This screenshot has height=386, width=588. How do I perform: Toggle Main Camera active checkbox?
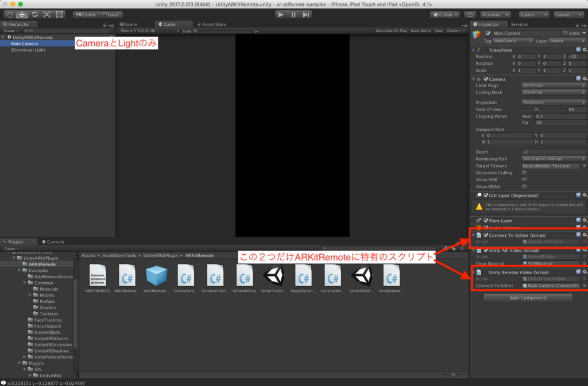tap(488, 33)
